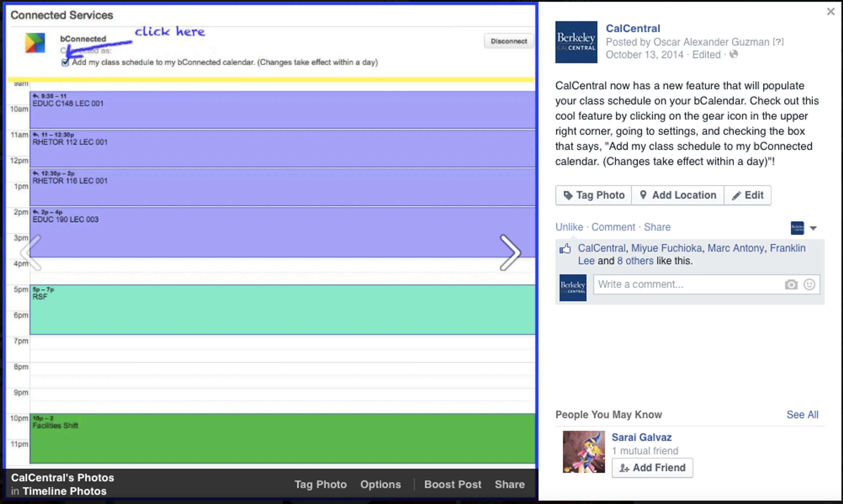Select the RSF 5p-7p calendar event
The height and width of the screenshot is (504, 843).
point(283,310)
